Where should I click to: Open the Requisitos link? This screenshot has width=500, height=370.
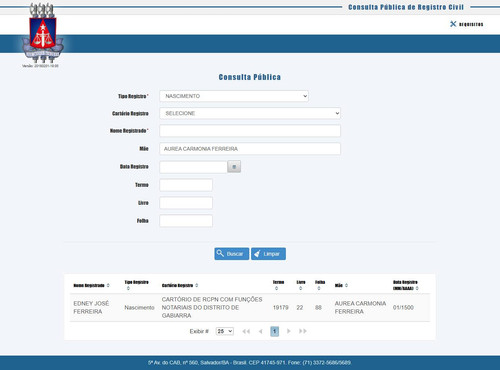471,24
